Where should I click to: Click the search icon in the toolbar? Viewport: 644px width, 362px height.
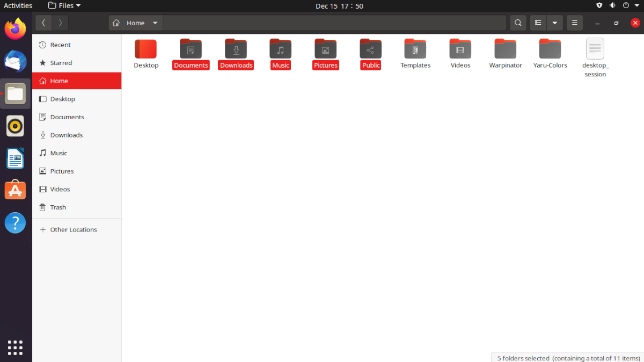coord(517,23)
